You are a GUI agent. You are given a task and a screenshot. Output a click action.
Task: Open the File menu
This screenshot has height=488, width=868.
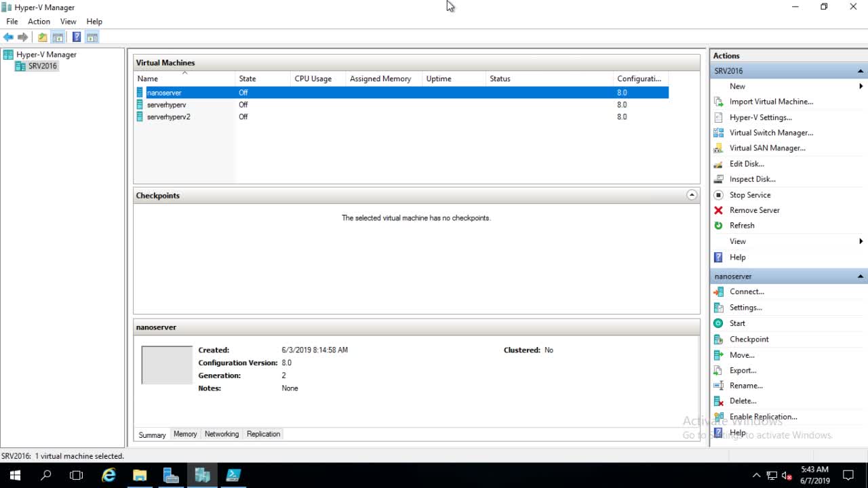(12, 22)
